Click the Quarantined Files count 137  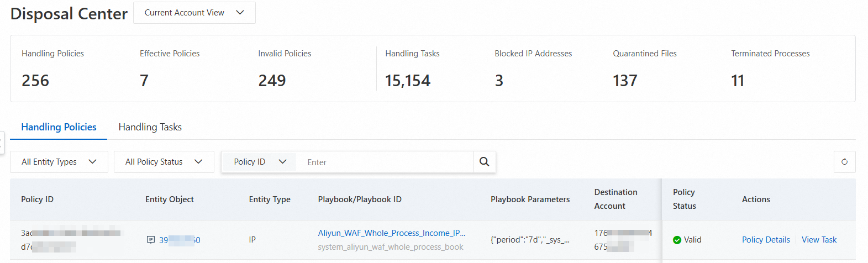[625, 81]
